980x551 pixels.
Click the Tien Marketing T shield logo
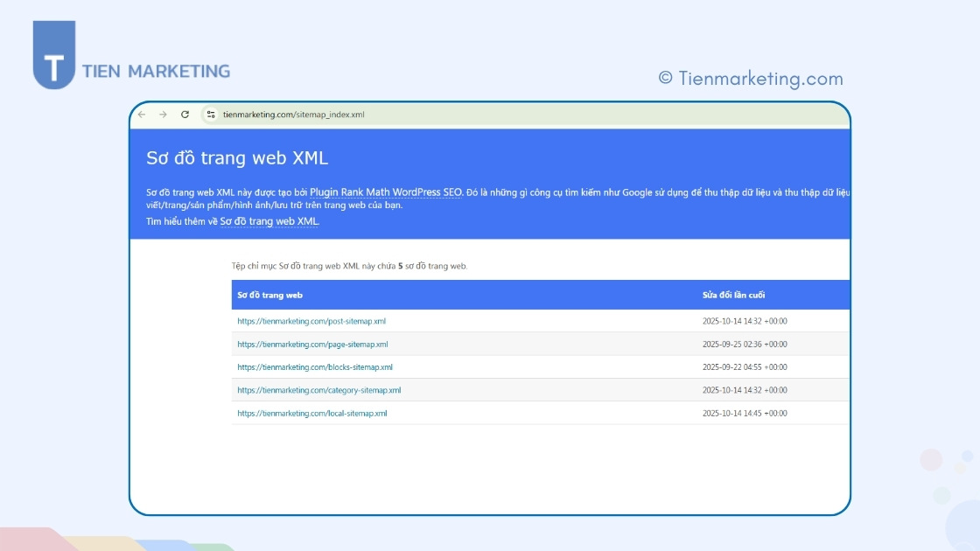[x=53, y=56]
